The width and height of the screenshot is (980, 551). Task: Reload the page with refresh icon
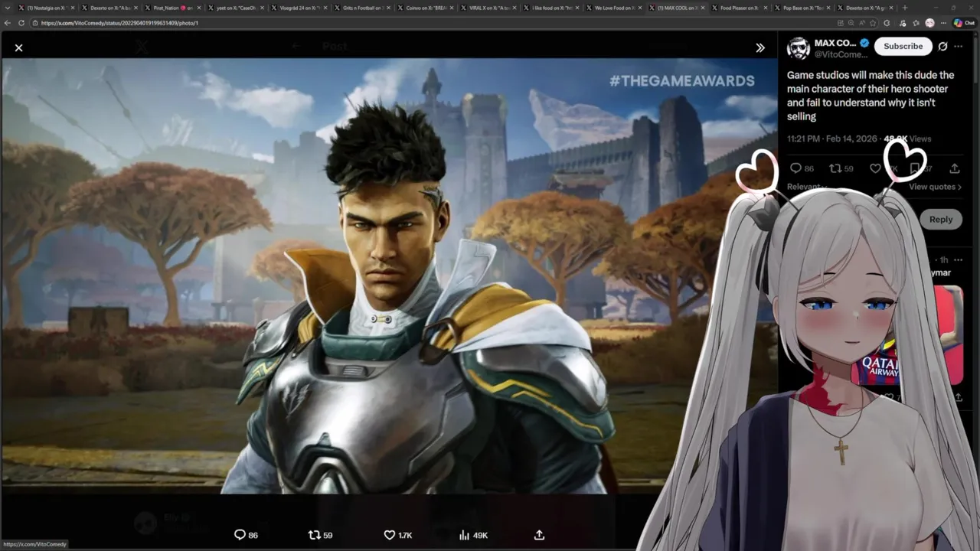coord(21,23)
